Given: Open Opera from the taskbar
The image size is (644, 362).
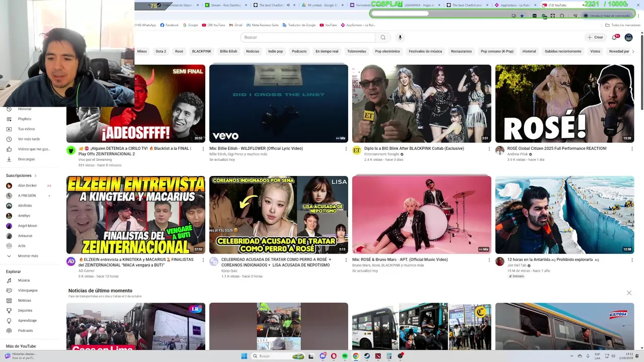Looking at the screenshot, I should tap(334, 356).
